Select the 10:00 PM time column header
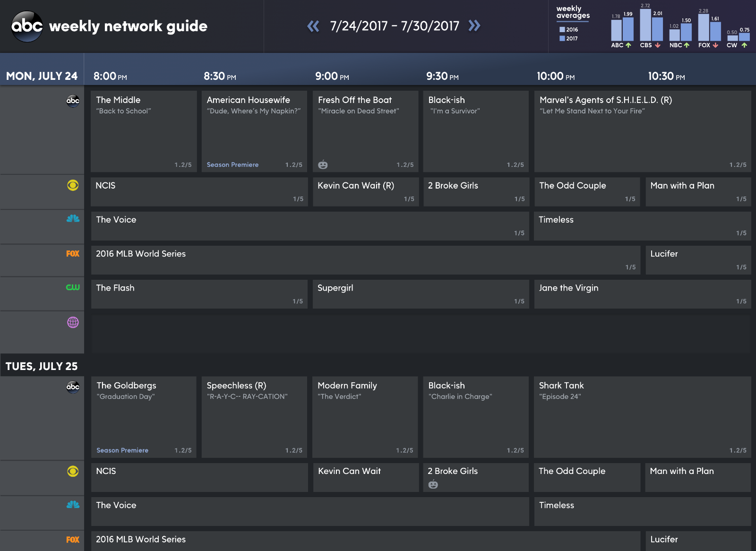Viewport: 756px width, 551px height. (556, 76)
